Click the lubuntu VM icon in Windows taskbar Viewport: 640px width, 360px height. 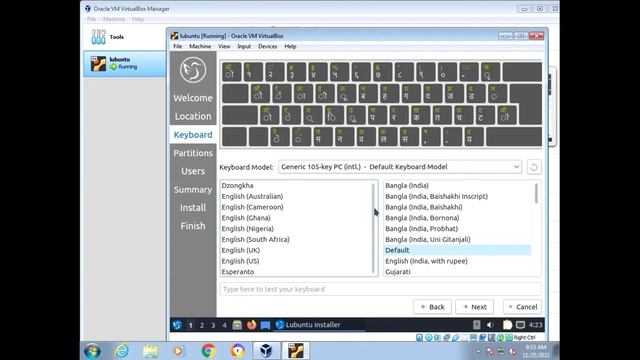coord(296,351)
